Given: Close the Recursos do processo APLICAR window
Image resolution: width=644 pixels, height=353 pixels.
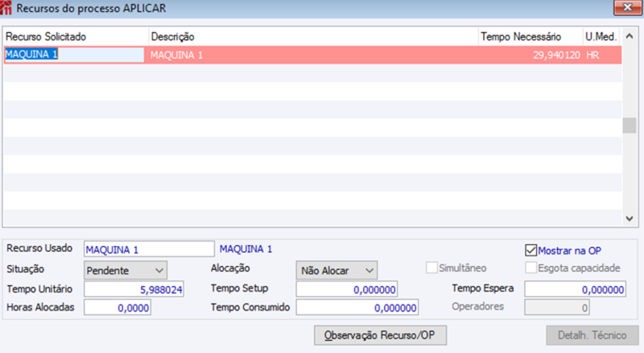Looking at the screenshot, I should pyautogui.click(x=627, y=7).
